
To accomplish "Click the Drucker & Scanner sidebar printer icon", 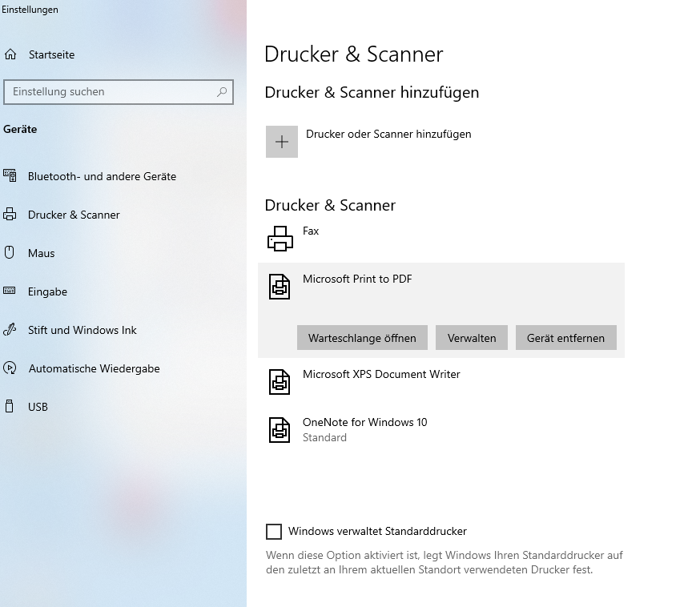I will pos(10,215).
